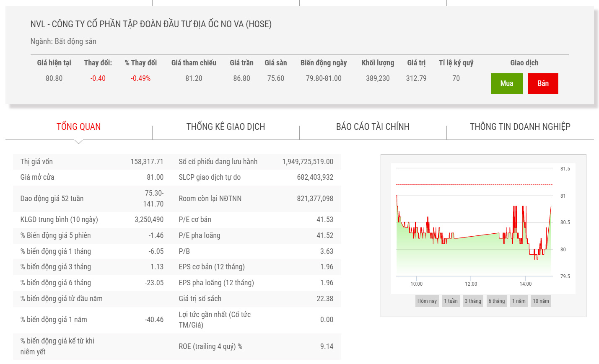Show the 1 tuần chart range
Viewport: 599px width, 364px height.
coord(451,301)
